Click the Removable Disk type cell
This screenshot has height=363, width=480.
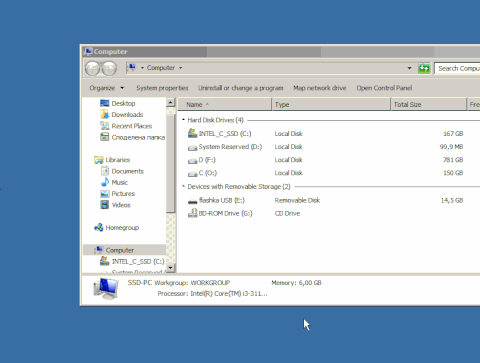297,200
